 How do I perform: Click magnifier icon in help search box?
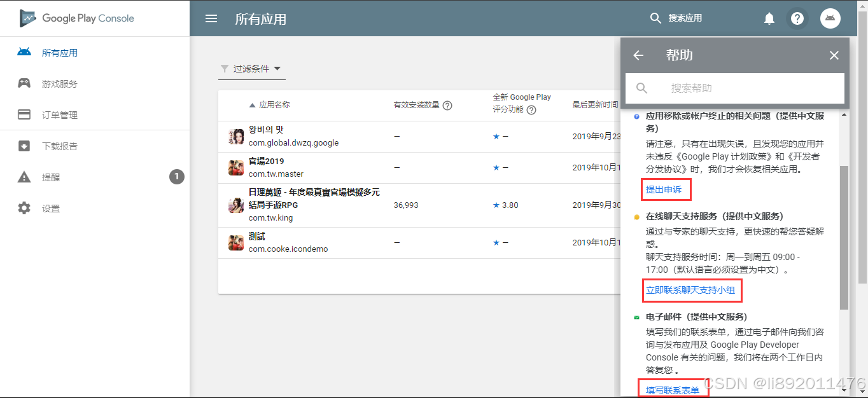pyautogui.click(x=642, y=88)
